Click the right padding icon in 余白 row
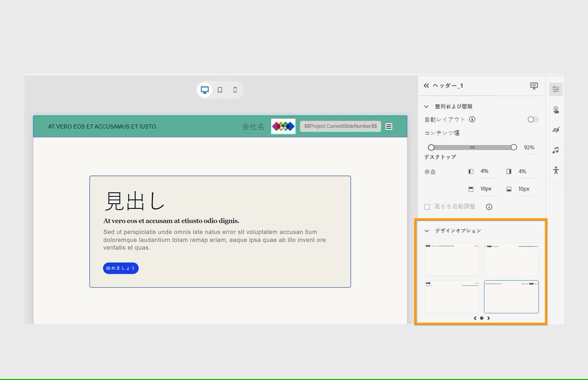The image size is (588, 380). tap(509, 171)
